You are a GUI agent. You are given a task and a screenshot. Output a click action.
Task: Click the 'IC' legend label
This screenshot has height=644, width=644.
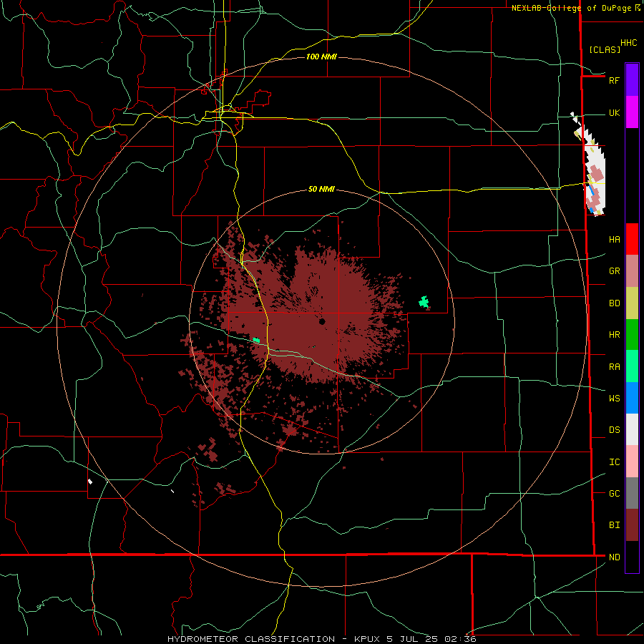pyautogui.click(x=615, y=462)
